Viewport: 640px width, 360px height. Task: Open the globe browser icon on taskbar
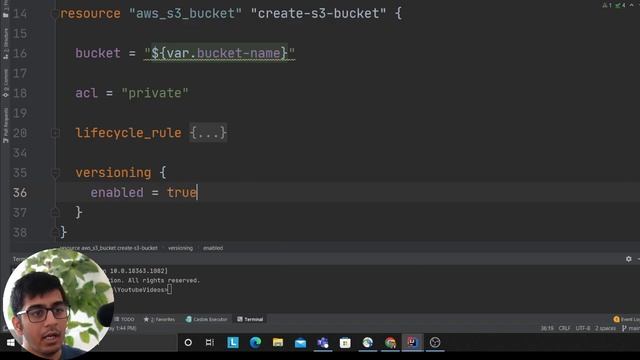(368, 342)
